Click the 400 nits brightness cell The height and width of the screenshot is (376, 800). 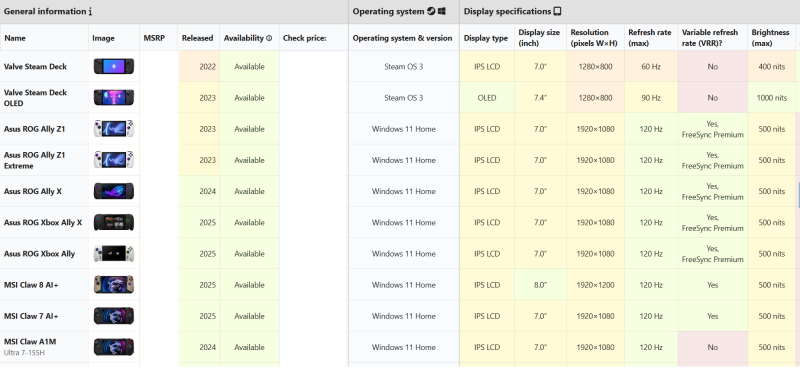point(771,66)
